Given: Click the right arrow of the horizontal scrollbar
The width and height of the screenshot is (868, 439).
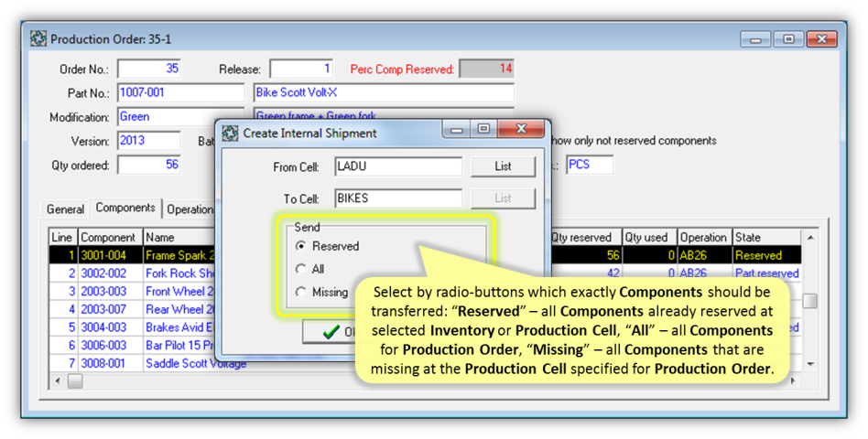Looking at the screenshot, I should pos(793,381).
